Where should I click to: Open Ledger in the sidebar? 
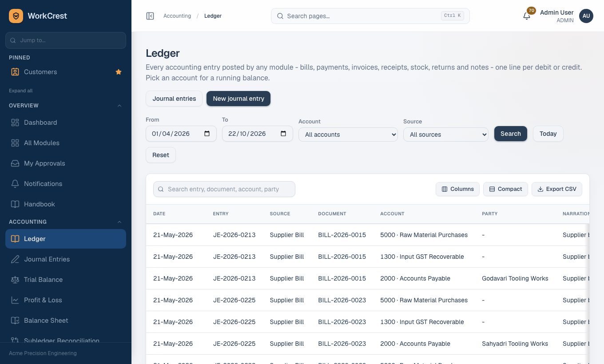[66, 239]
